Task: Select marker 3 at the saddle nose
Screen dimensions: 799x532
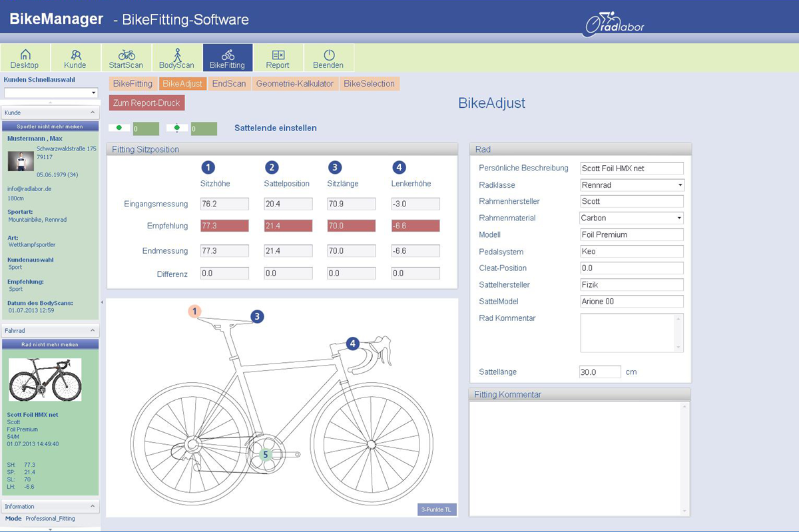Action: coord(258,317)
